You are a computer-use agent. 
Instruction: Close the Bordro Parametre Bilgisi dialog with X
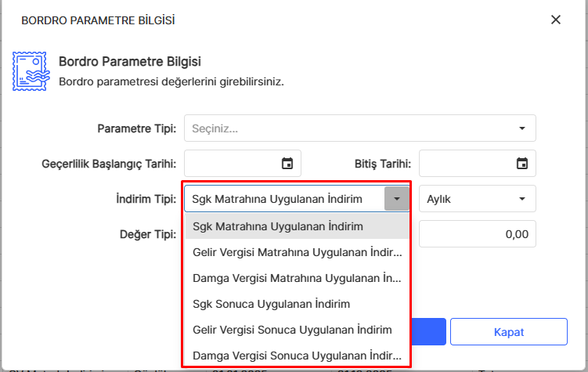(556, 20)
